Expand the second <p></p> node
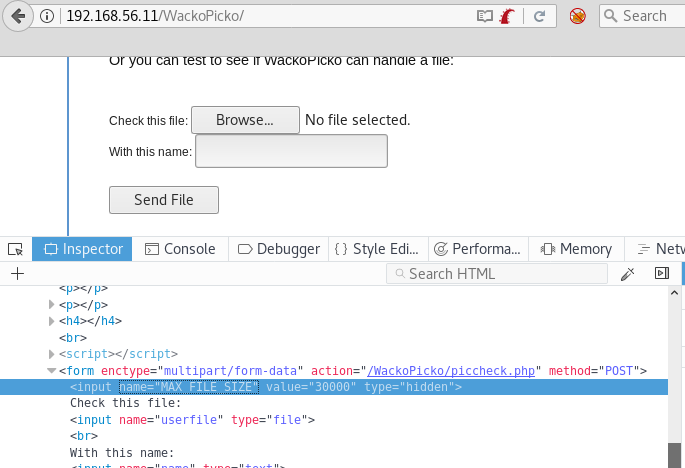The height and width of the screenshot is (468, 685). point(51,305)
